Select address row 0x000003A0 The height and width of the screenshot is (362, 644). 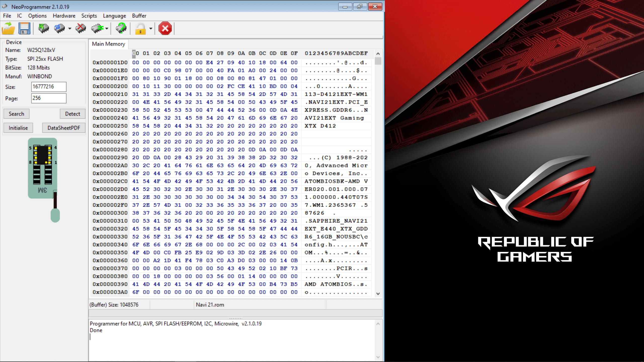tap(110, 292)
